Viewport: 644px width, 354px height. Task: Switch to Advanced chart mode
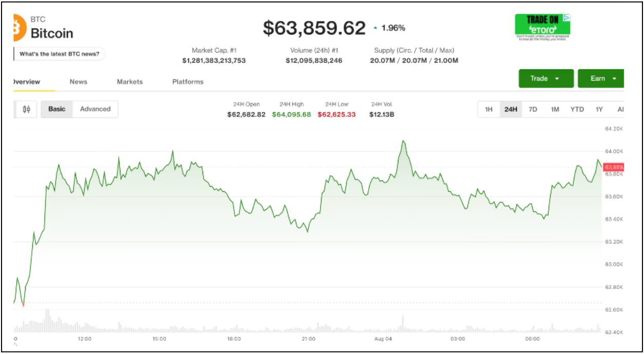(95, 109)
